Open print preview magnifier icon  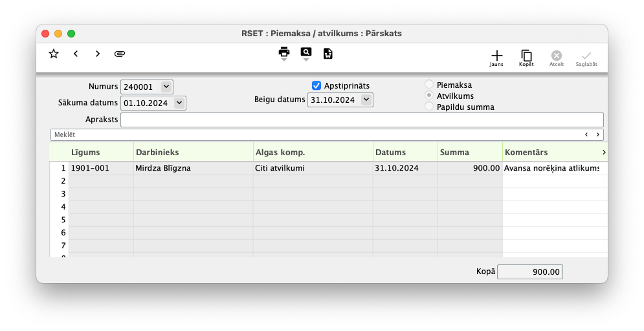point(306,52)
